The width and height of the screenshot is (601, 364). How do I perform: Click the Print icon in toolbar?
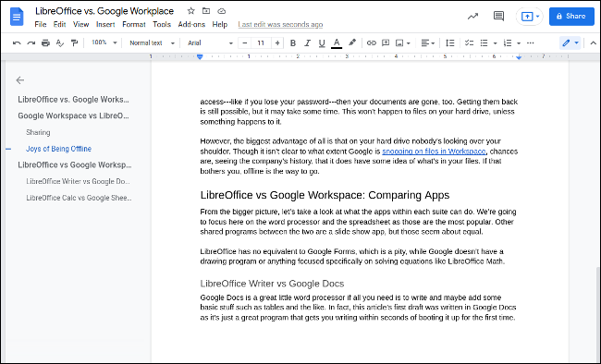click(x=45, y=42)
